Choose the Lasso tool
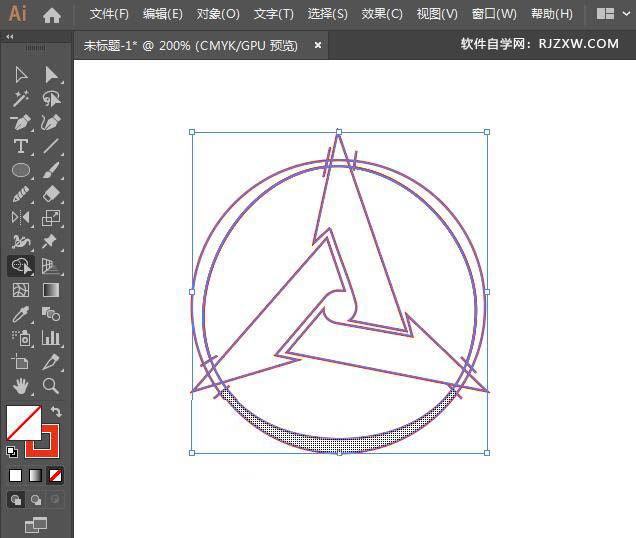 (52, 99)
